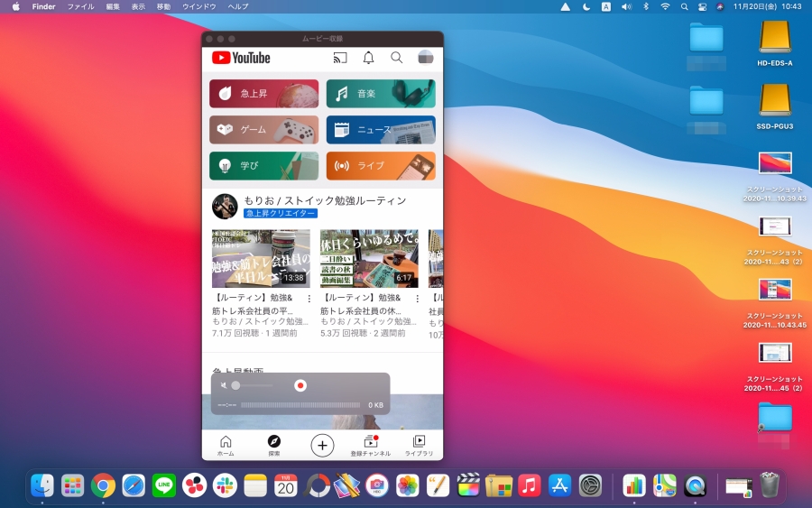Screen dimensions: 812x508
Task: Select the HD-EDS-A drive on desktop
Action: point(775,43)
